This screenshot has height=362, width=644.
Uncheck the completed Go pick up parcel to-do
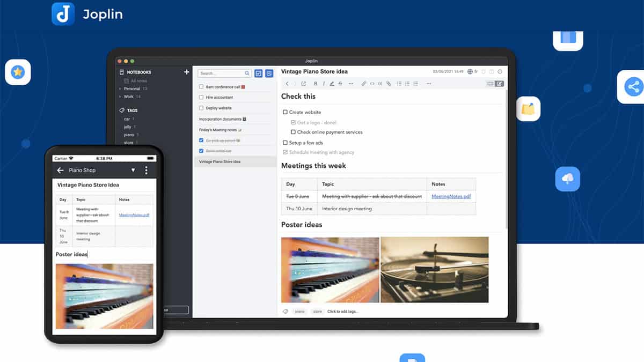click(202, 140)
